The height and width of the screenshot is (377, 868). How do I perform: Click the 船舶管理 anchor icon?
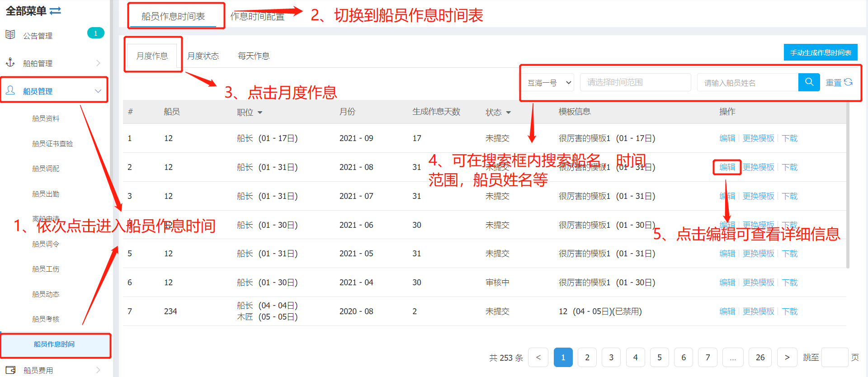10,62
